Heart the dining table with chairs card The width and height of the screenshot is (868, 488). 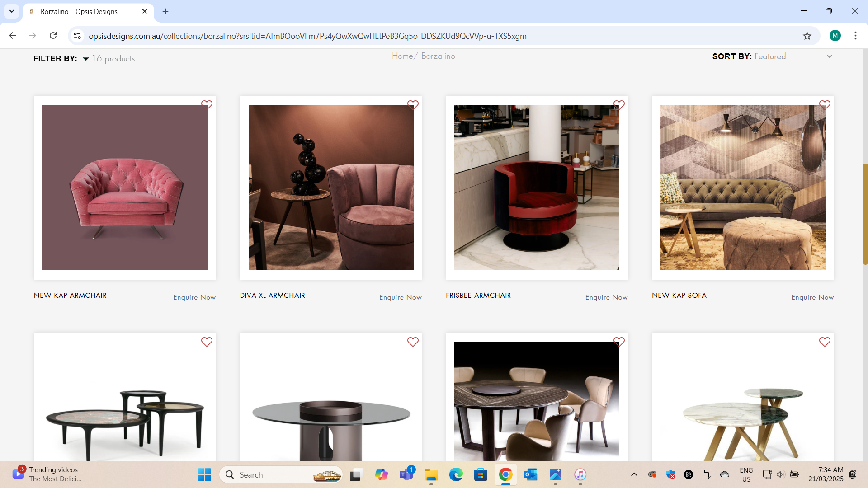pos(619,342)
